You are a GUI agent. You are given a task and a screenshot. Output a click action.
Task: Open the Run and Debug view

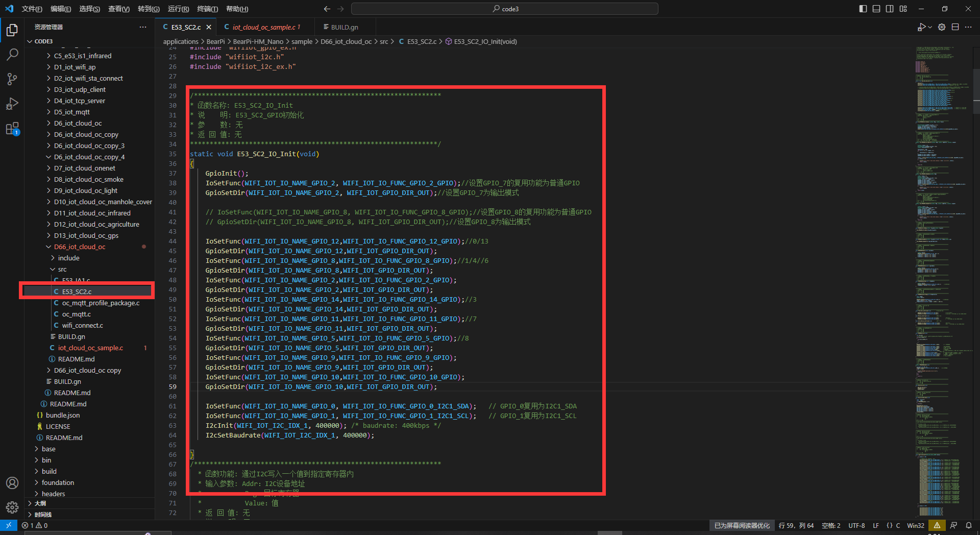click(12, 104)
